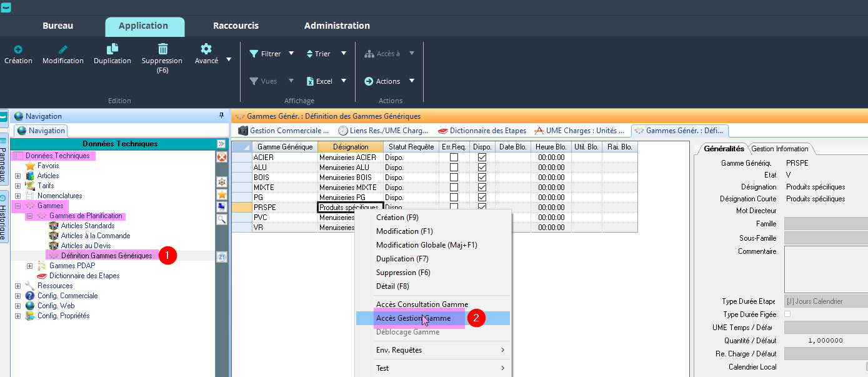Click the Création ribbon icon
The image size is (868, 377).
point(18,49)
